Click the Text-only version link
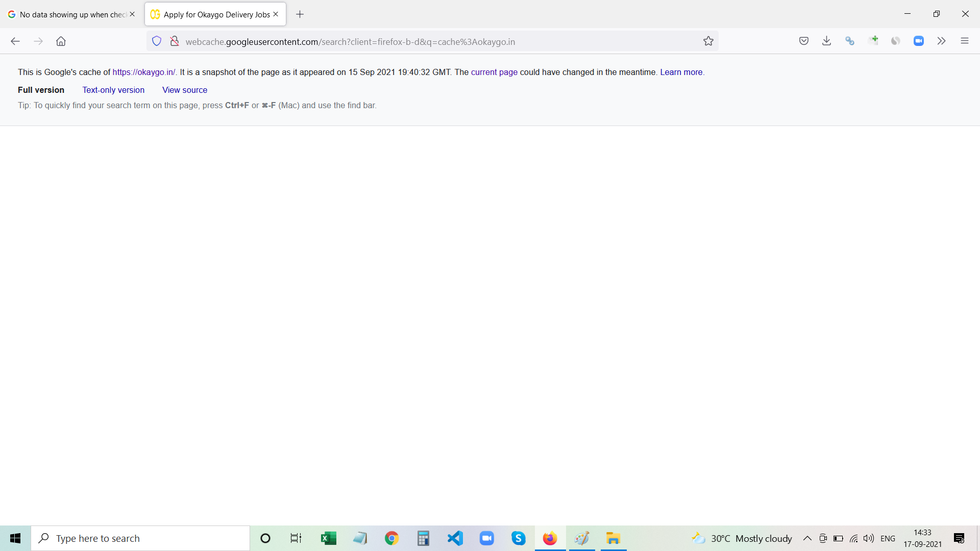 (x=113, y=90)
